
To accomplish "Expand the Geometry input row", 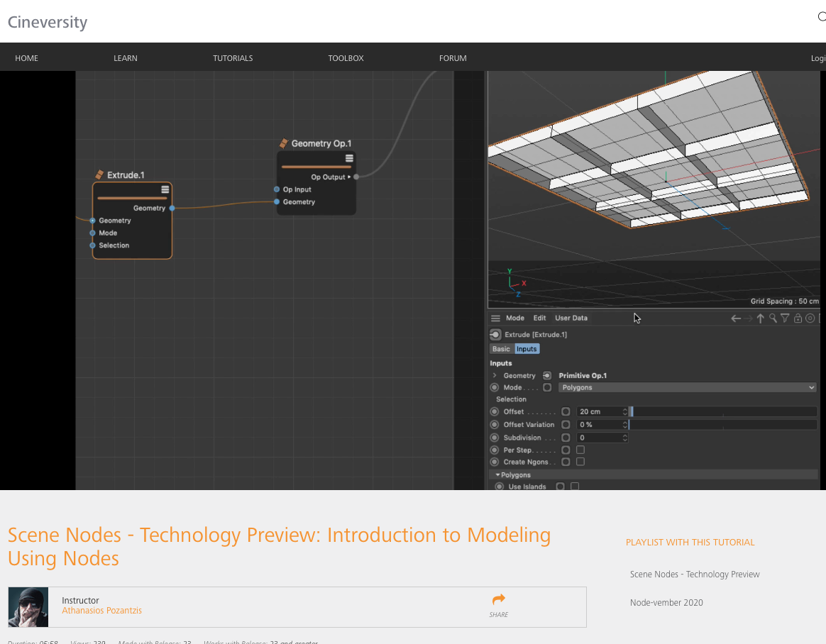I will [x=495, y=375].
